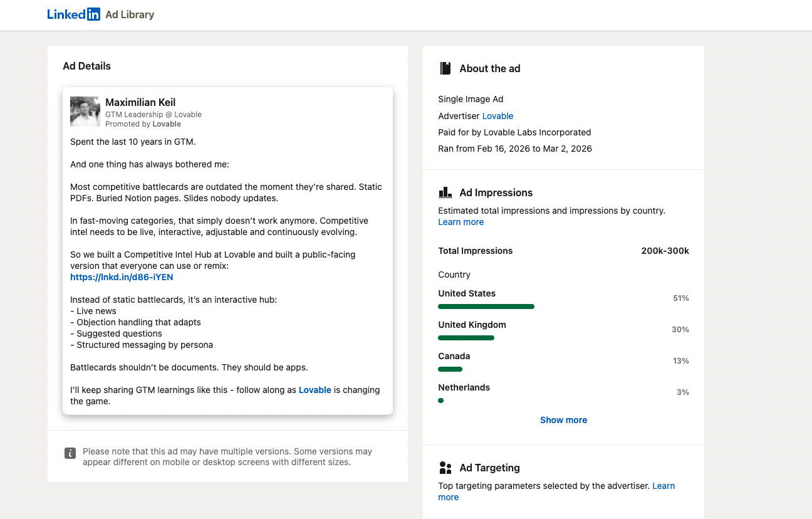
Task: Click the Total Impressions 200k-300k value
Action: pyautogui.click(x=665, y=251)
